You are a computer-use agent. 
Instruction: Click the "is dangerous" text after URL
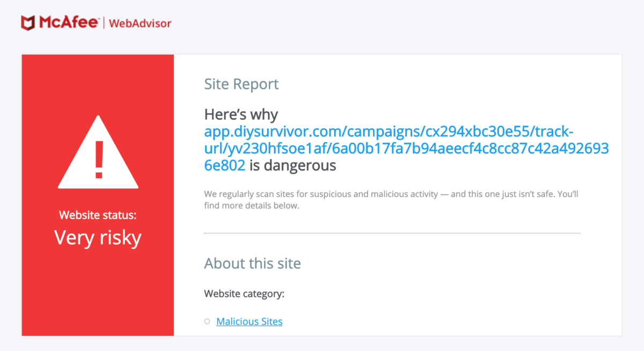pyautogui.click(x=293, y=165)
